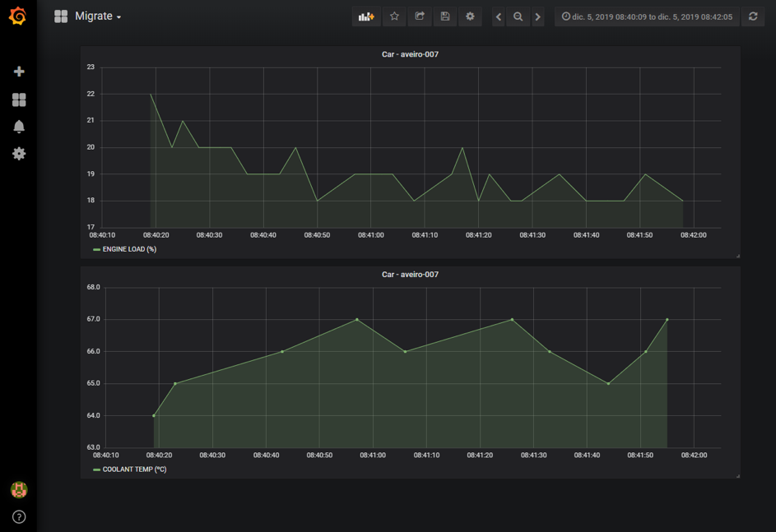Open the Dashboards grid icon in sidebar
This screenshot has height=532, width=776.
pos(19,99)
